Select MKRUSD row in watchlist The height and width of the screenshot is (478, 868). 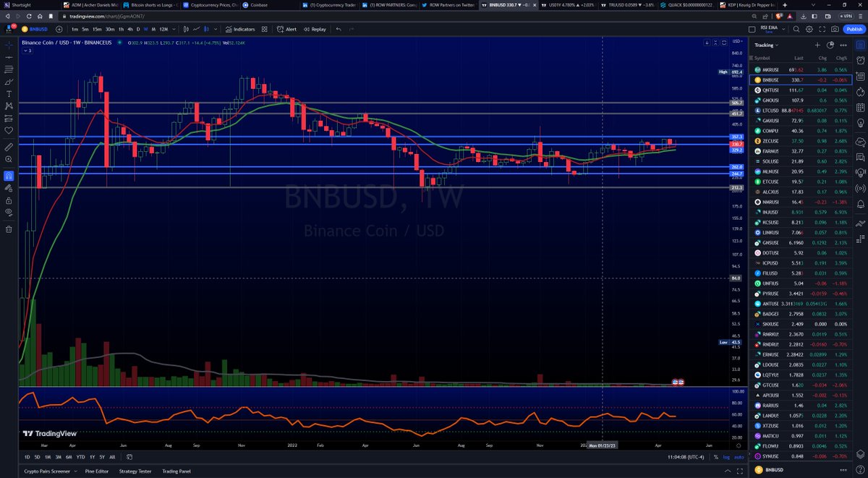[x=801, y=69]
